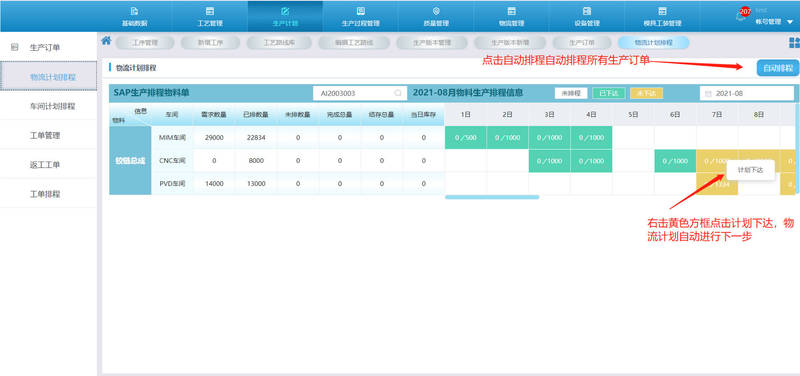Screen dimensions: 800x376
Task: Select the MIM车间 green cell on 1日
Action: point(465,138)
